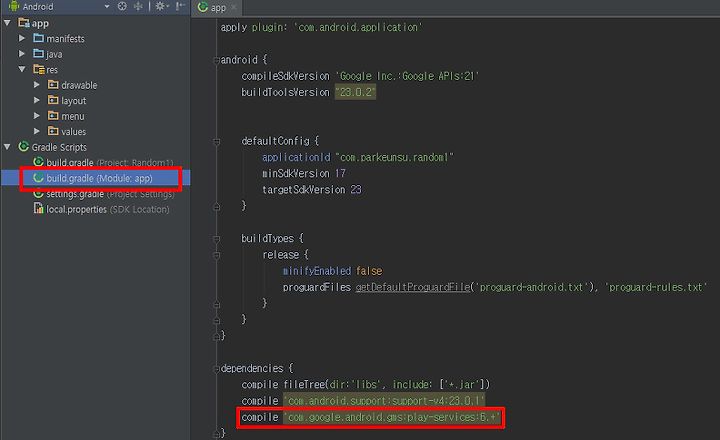Expand the drawable folder
Screen dimensions: 720x440
(x=36, y=85)
